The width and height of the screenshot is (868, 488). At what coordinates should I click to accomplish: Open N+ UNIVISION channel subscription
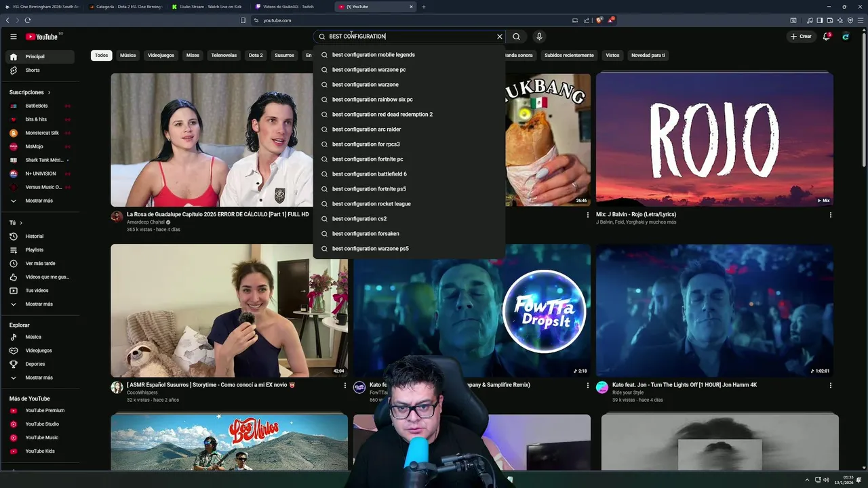pos(41,174)
